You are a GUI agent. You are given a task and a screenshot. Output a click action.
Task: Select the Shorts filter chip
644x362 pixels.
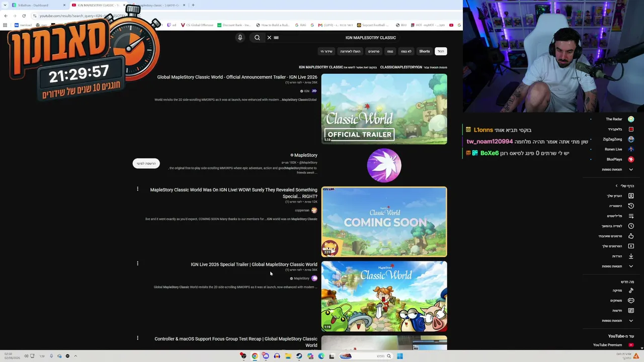point(425,51)
